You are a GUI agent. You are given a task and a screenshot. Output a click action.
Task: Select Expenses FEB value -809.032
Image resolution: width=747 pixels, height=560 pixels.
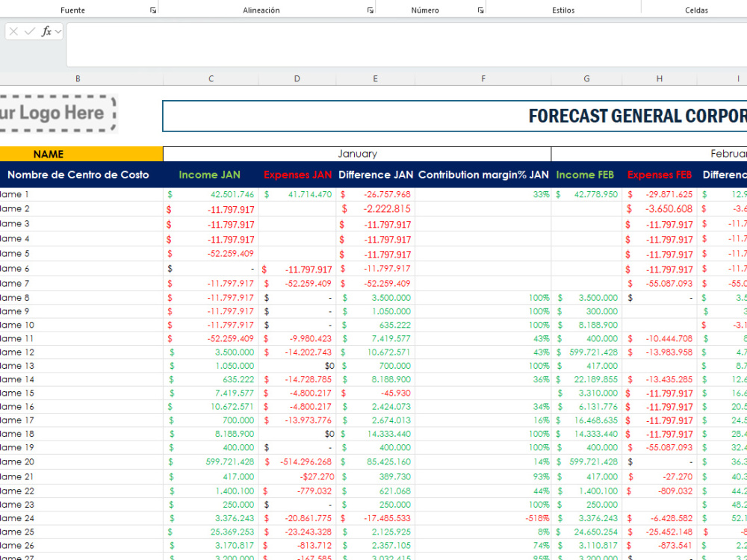(x=660, y=491)
